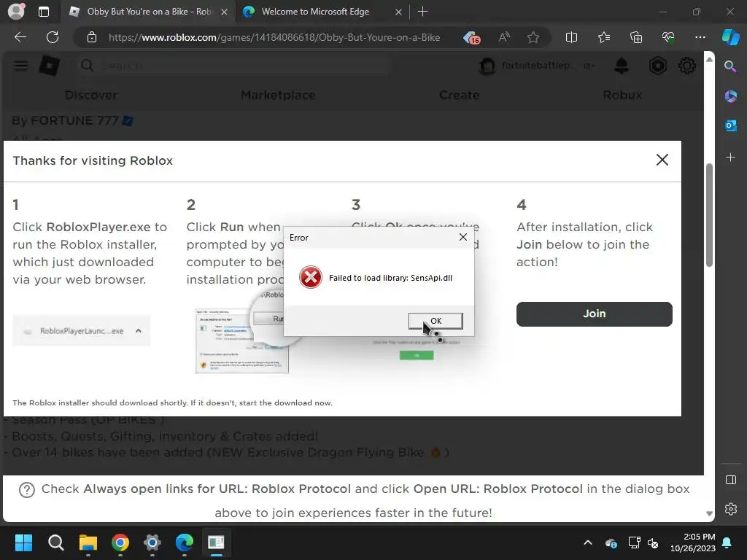Click OK in the Error dialog
747x560 pixels.
coord(436,321)
